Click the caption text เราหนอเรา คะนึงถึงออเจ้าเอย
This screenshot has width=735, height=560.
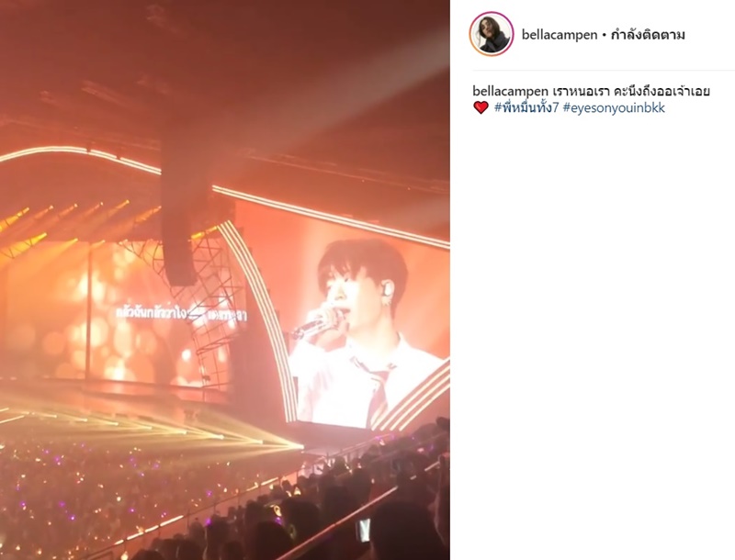631,91
